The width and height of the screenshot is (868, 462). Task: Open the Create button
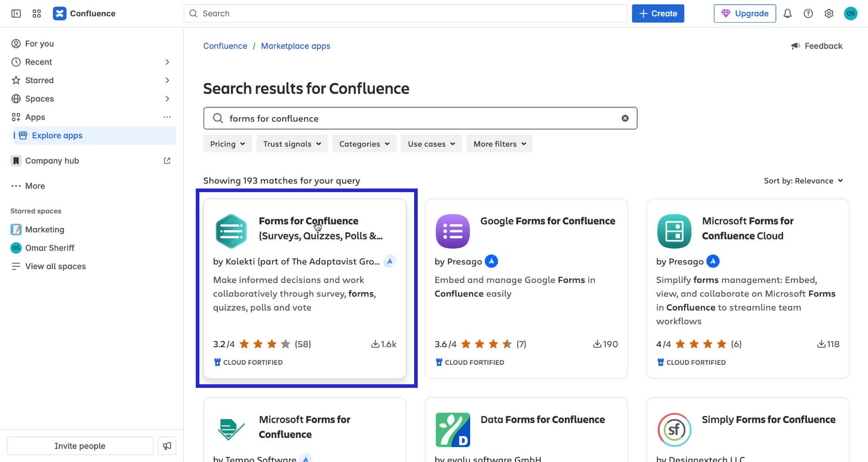coord(658,13)
